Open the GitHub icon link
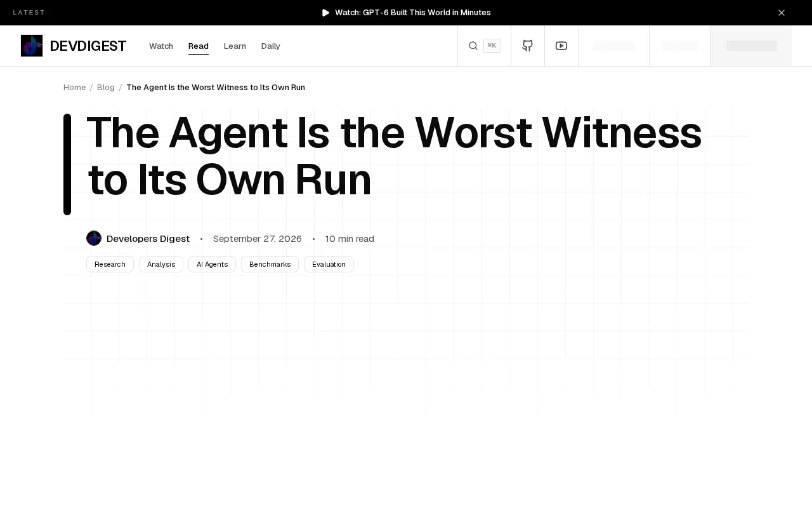This screenshot has width=812, height=508. tap(528, 46)
